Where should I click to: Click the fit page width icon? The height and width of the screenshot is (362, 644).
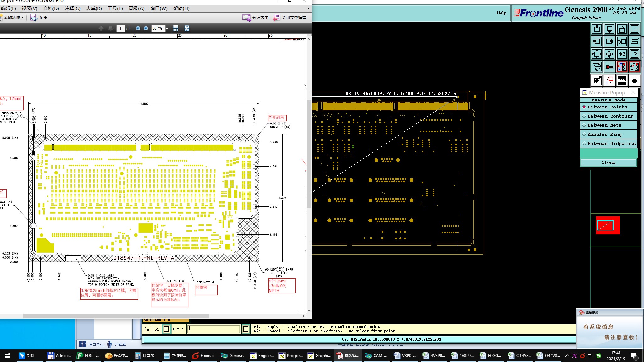pyautogui.click(x=175, y=28)
